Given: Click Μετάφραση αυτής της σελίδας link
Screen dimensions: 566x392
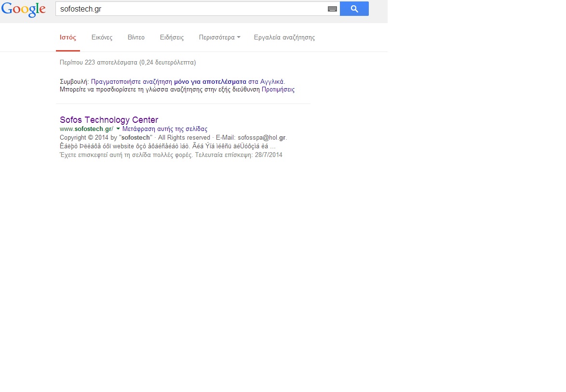Looking at the screenshot, I should pyautogui.click(x=165, y=129).
